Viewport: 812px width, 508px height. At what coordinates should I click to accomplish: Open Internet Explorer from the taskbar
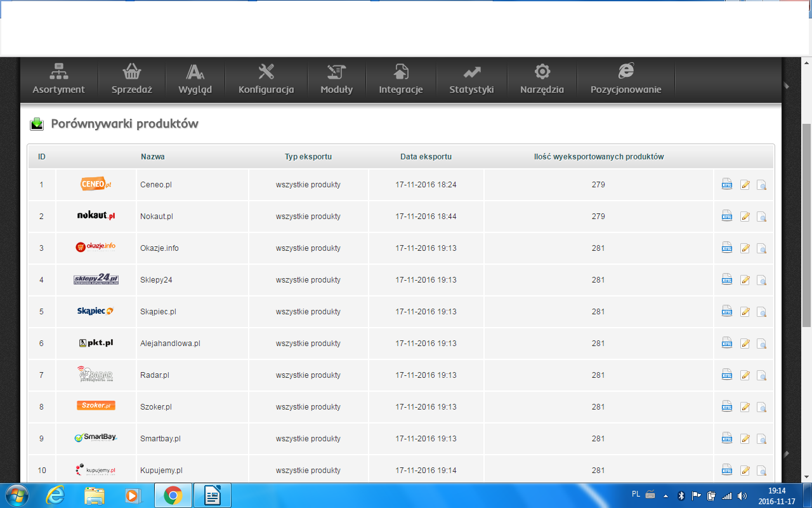[55, 495]
